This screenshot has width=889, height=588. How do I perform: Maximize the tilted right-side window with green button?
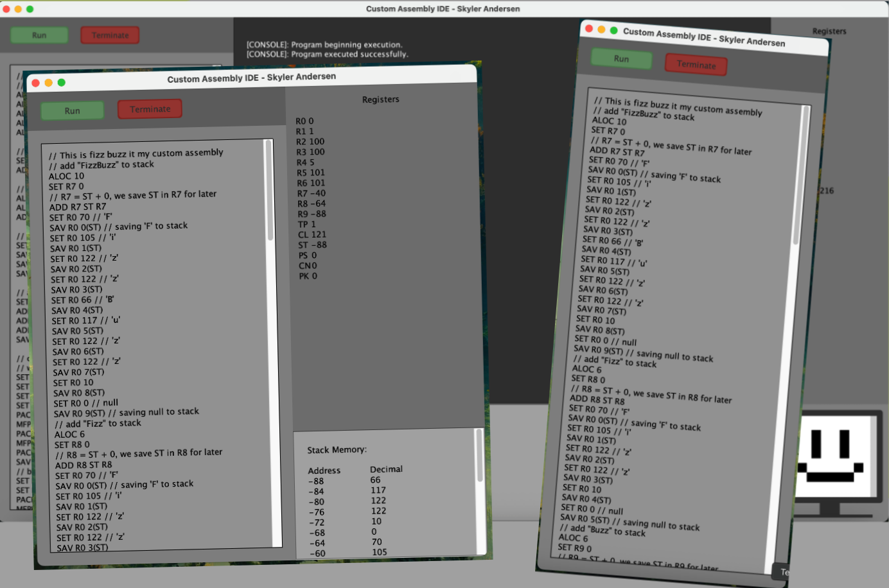614,31
